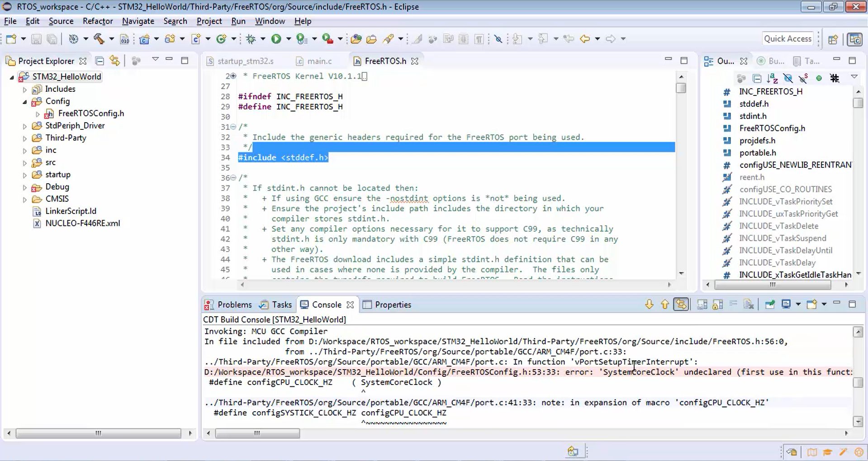The width and height of the screenshot is (868, 461).
Task: Toggle Link with Editor in Project Explorer
Action: tap(115, 61)
